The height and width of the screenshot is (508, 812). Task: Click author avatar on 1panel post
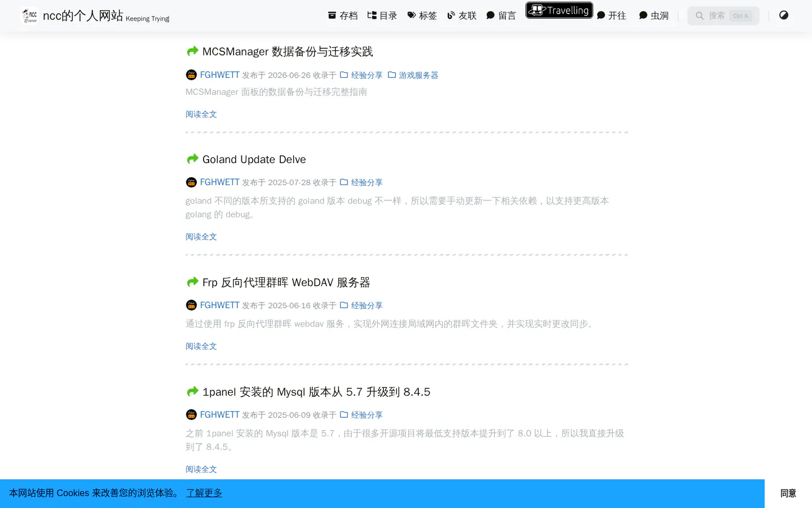(x=191, y=415)
